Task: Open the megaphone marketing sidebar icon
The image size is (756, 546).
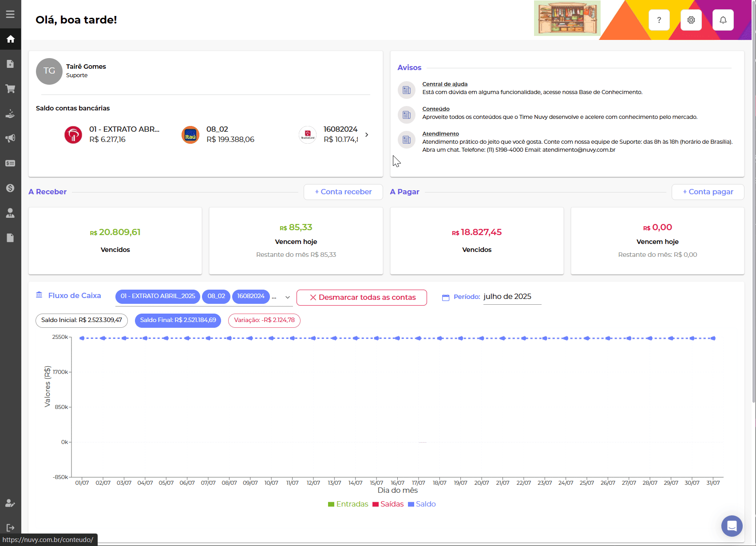Action: (10, 138)
